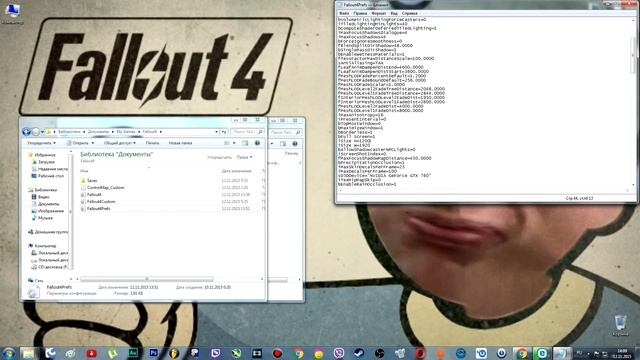Open Steam from the taskbar
The height and width of the screenshot is (360, 640).
[359, 353]
